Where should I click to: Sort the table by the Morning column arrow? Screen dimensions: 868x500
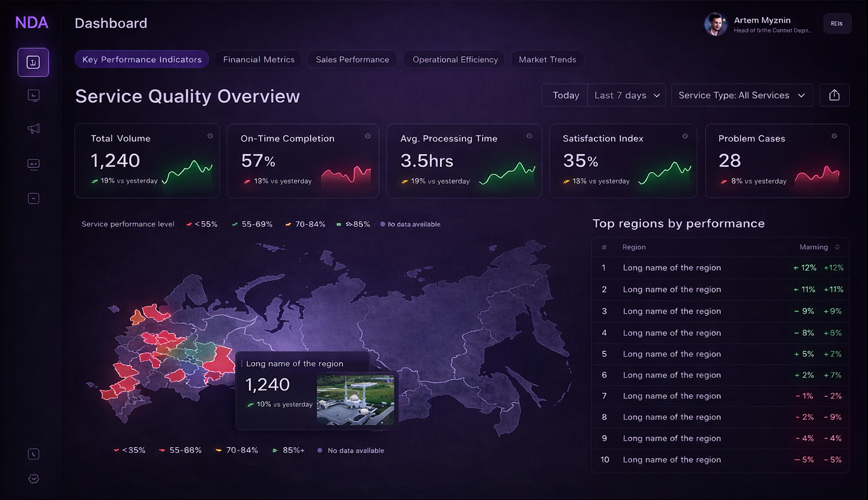(837, 247)
